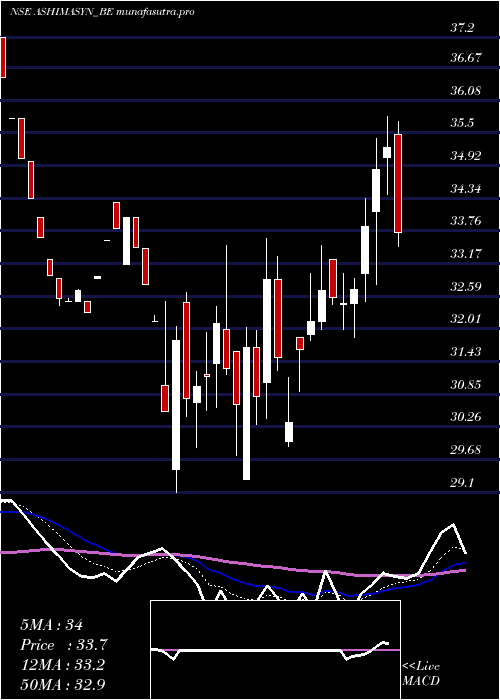Screen dimensions: 500x700
Task: Click the first red candle near 37.2
Action: click(x=3, y=58)
